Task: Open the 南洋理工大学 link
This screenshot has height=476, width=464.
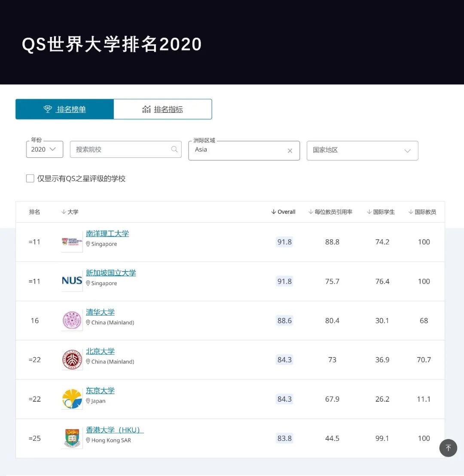Action: pyautogui.click(x=107, y=234)
